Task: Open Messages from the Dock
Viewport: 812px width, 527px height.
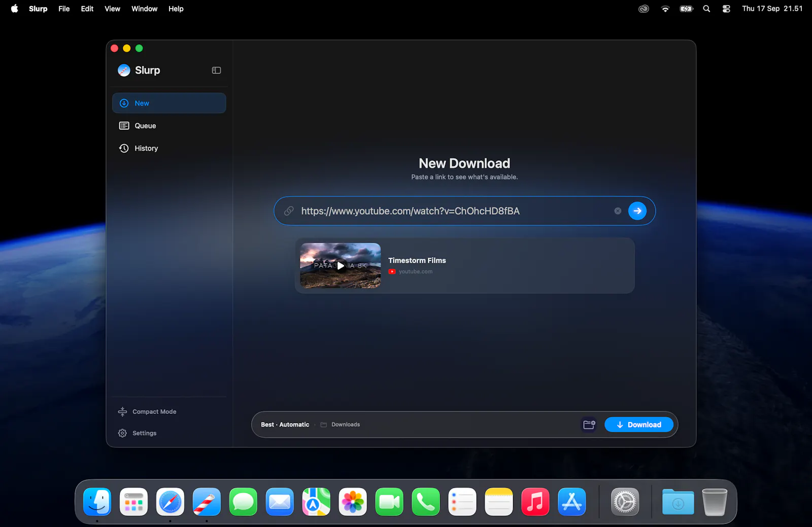Action: point(243,502)
